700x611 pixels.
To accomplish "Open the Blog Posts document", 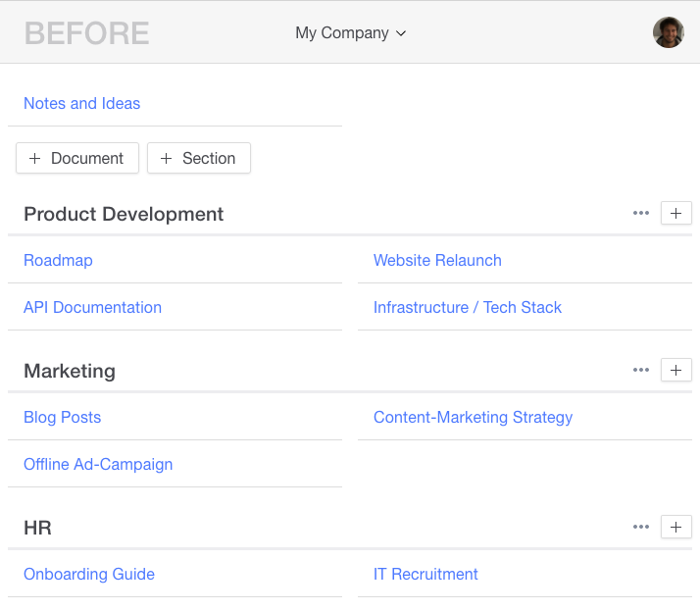I will click(62, 417).
